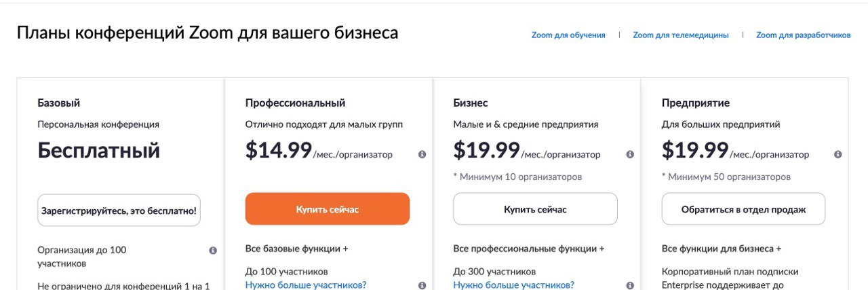The image size is (868, 290).
Task: Click white Купить сейчас button under Бизнес
Action: (535, 209)
